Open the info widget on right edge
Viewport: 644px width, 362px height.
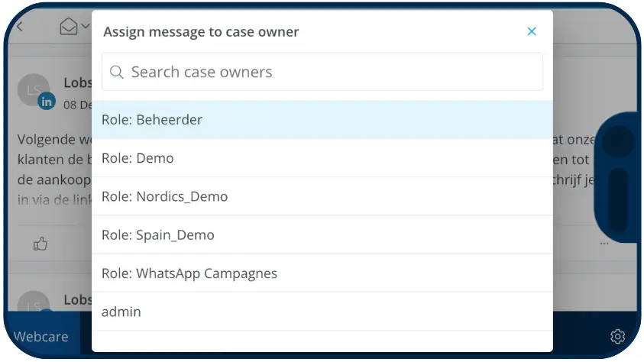(x=619, y=179)
